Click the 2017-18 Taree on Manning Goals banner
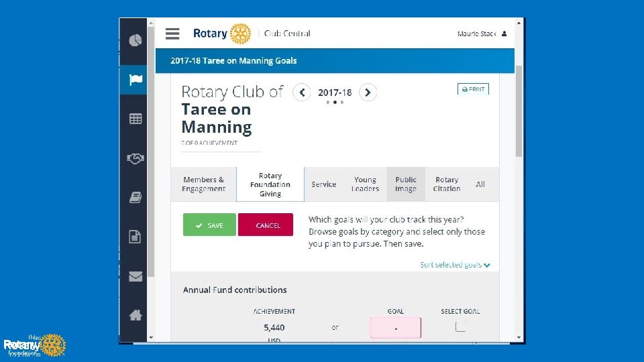The image size is (644, 362). [x=335, y=61]
